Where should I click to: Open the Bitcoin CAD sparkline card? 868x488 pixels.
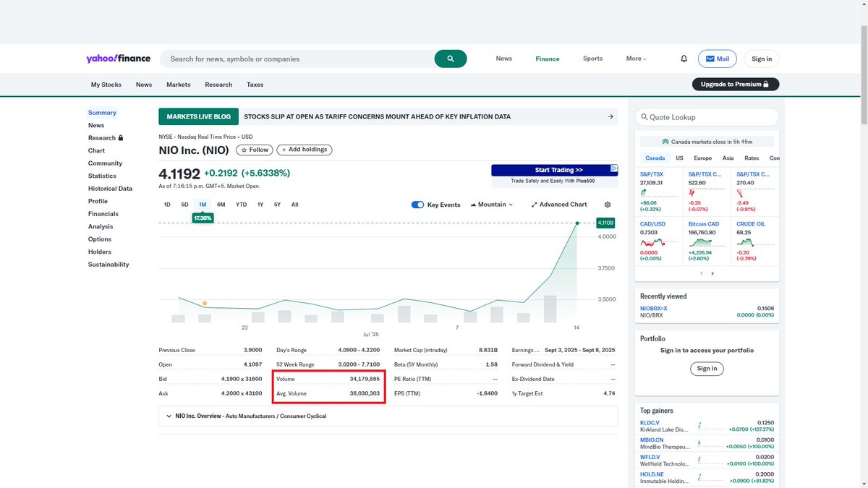(x=707, y=242)
